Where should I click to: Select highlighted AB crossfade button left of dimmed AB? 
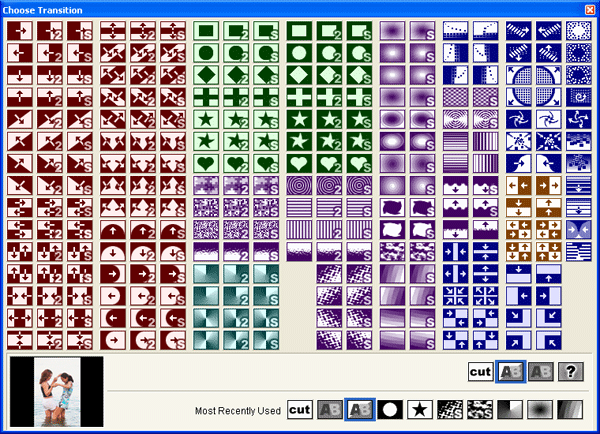510,372
